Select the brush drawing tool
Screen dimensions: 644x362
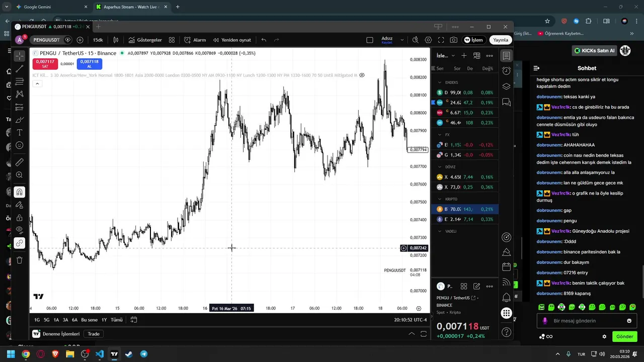19,120
